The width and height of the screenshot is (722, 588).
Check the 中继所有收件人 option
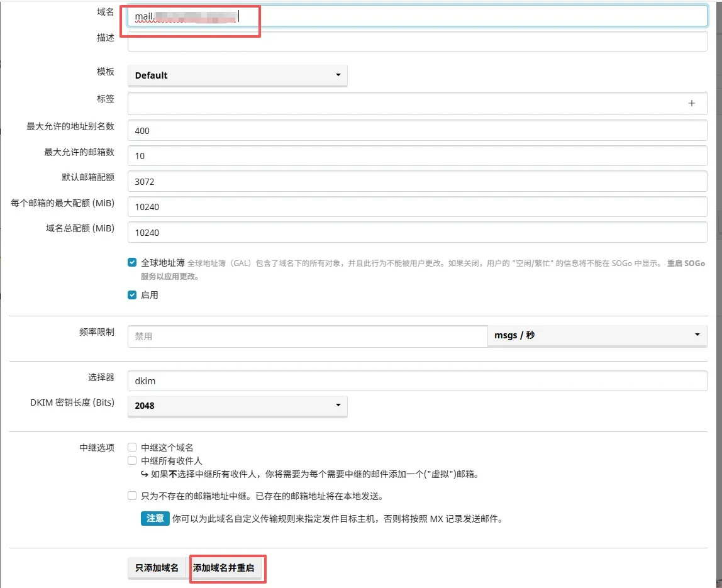click(132, 461)
